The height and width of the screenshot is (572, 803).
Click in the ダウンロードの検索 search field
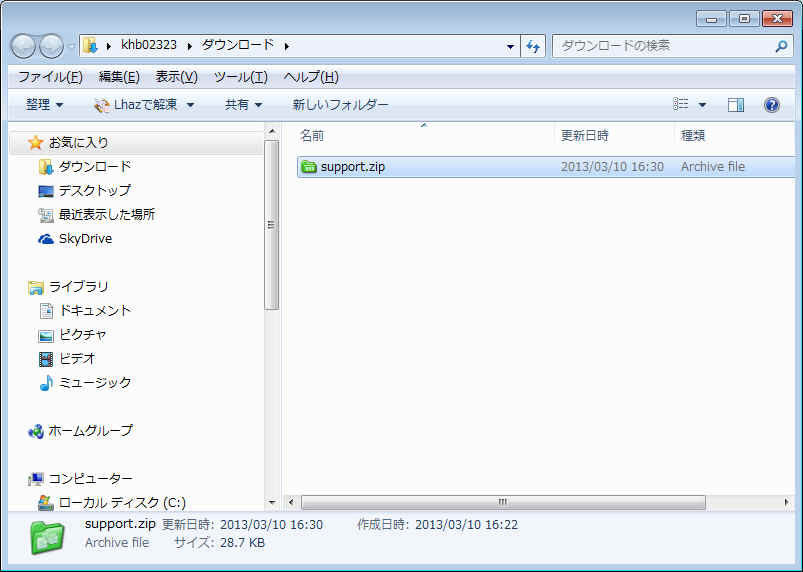660,46
